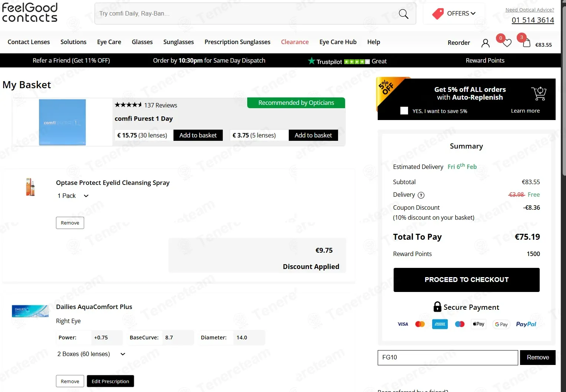Image resolution: width=566 pixels, height=392 pixels.
Task: Click the Google Pay logo
Action: 501,324
